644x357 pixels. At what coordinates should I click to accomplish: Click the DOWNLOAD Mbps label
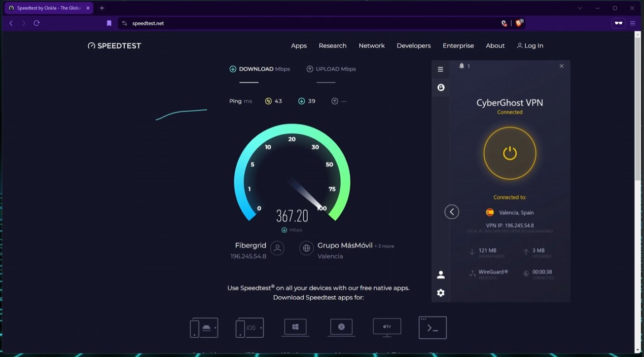click(259, 69)
